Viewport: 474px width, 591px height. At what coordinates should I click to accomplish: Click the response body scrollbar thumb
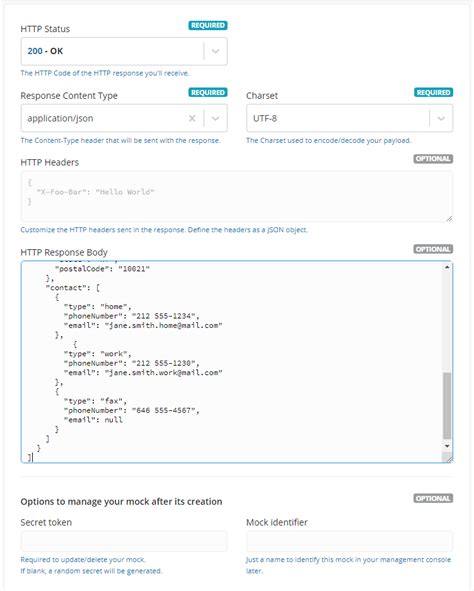point(447,406)
